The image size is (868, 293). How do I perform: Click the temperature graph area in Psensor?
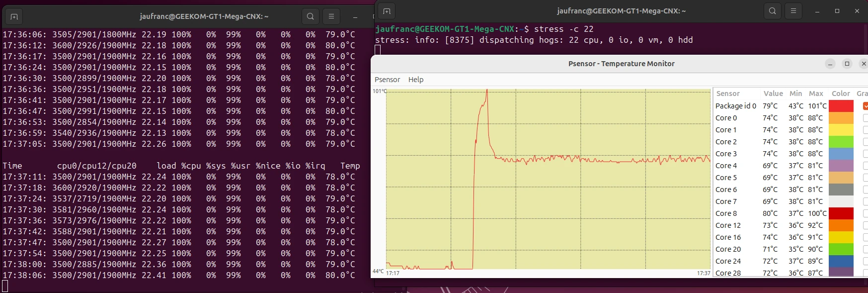[548, 179]
